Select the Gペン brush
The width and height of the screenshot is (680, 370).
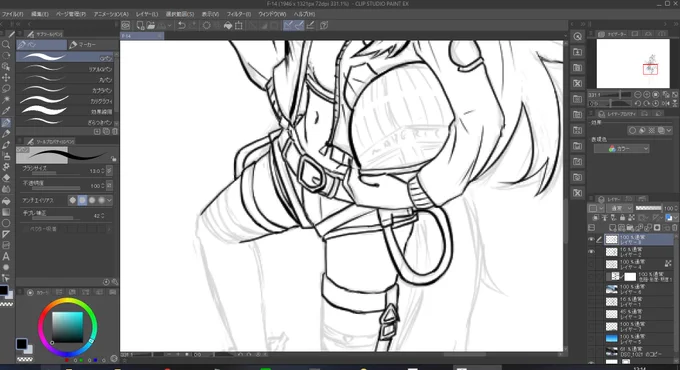[65, 57]
